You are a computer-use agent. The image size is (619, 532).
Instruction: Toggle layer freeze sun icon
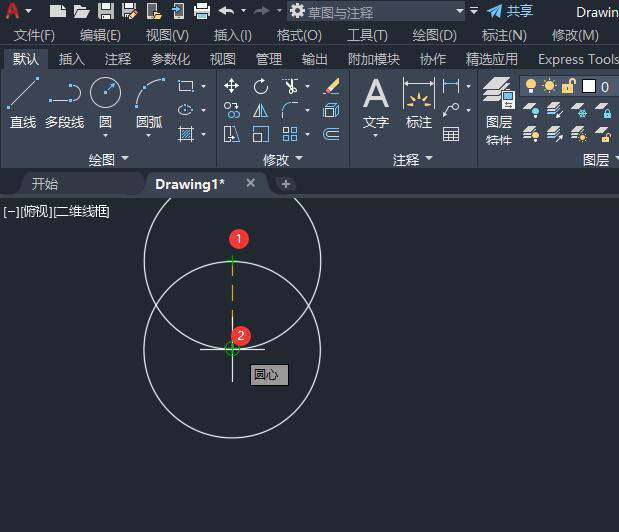click(x=549, y=86)
